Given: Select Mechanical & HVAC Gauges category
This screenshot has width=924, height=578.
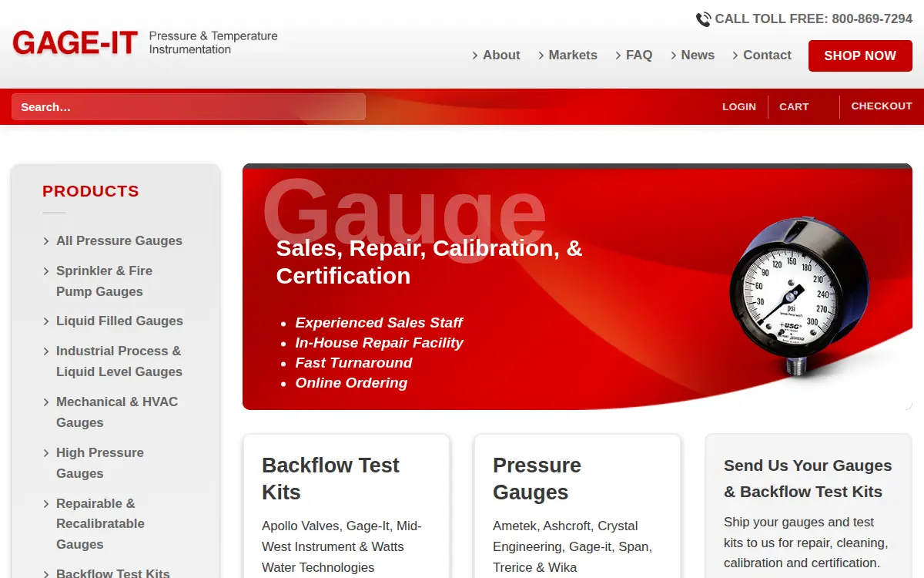Looking at the screenshot, I should tap(117, 412).
